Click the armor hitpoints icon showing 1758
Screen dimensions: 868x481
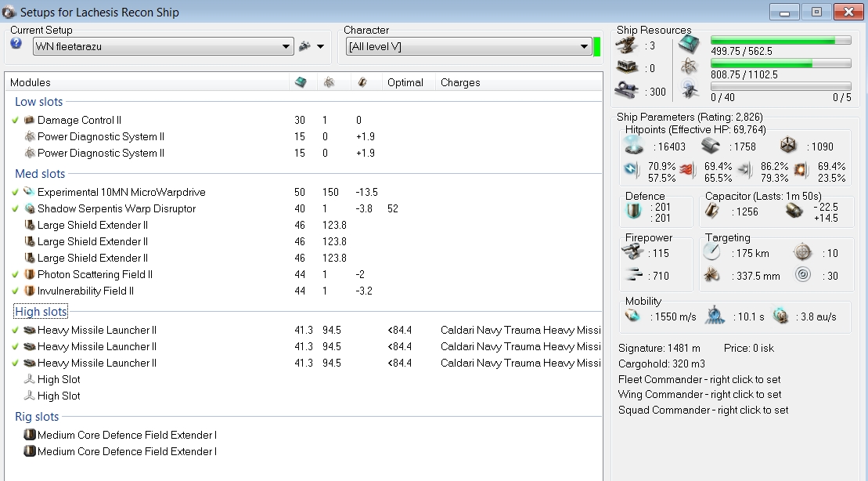pos(711,146)
